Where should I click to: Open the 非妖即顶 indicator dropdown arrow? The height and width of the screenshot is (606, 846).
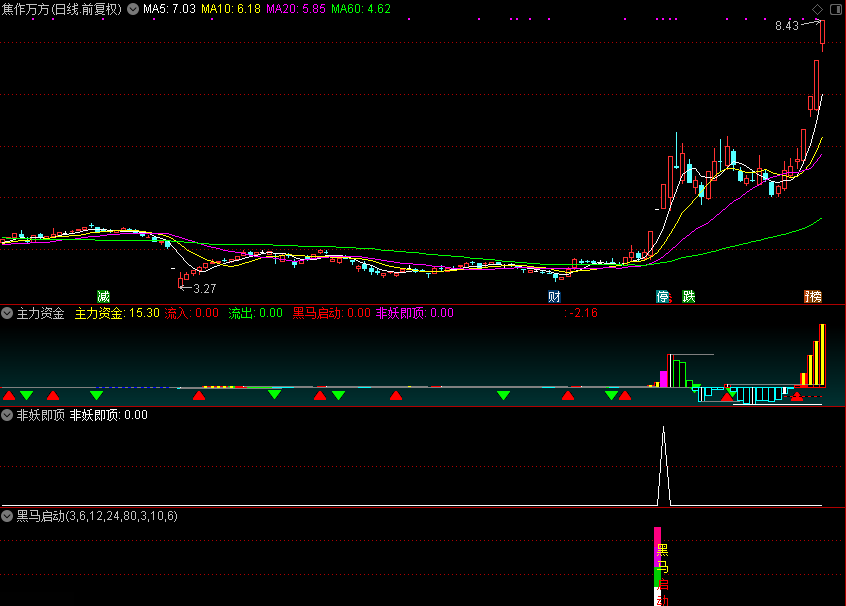7,415
